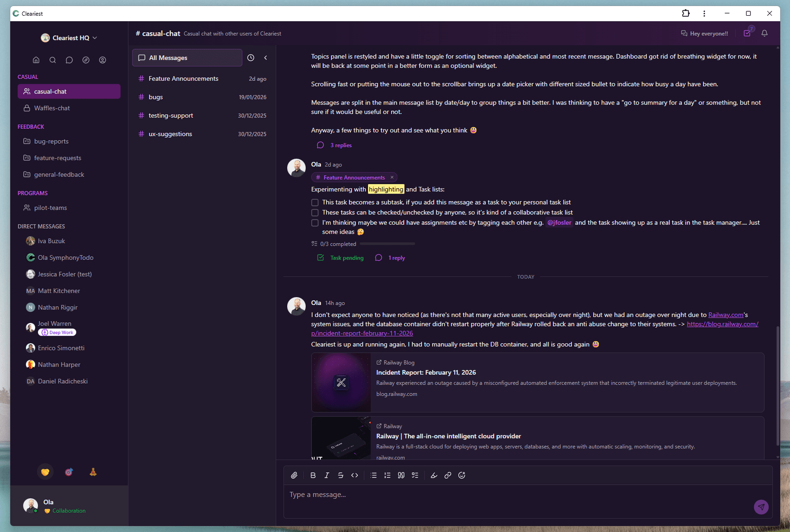Open the bugs channel
The width and height of the screenshot is (790, 532).
click(156, 97)
